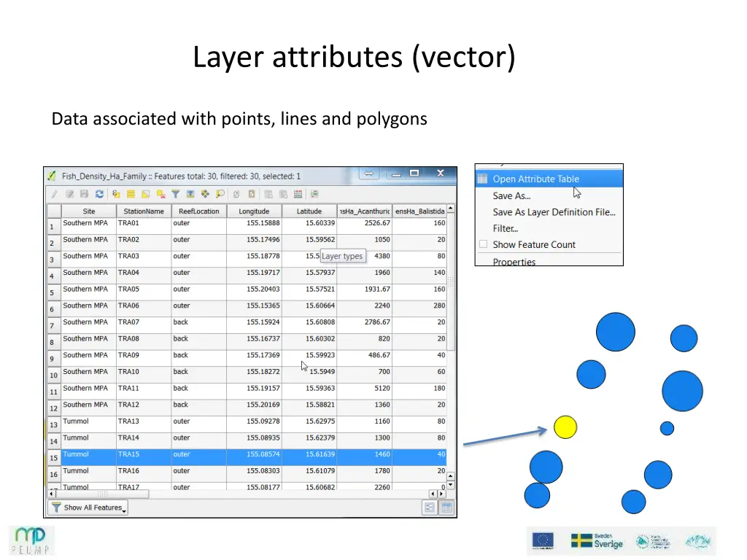Pan map to selected rows
Image resolution: width=747 pixels, height=560 pixels.
point(205,194)
